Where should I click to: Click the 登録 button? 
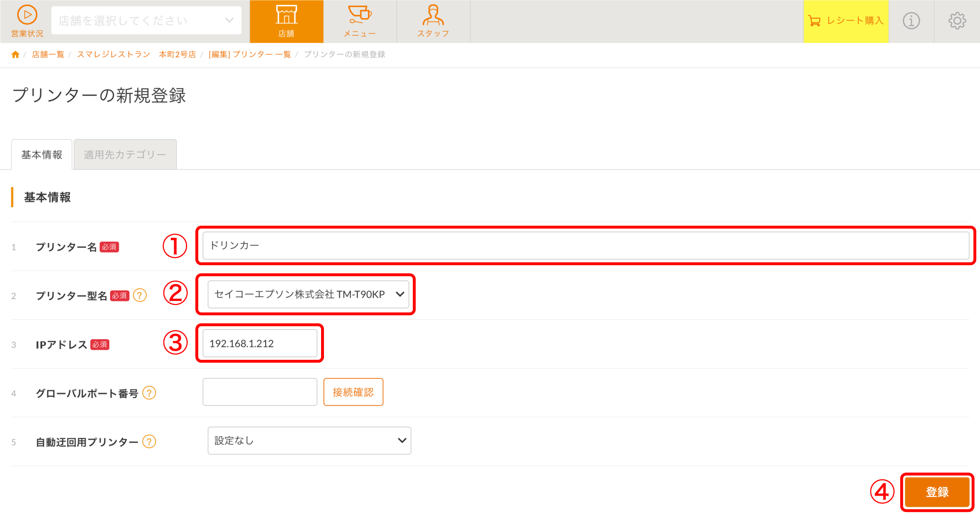937,492
